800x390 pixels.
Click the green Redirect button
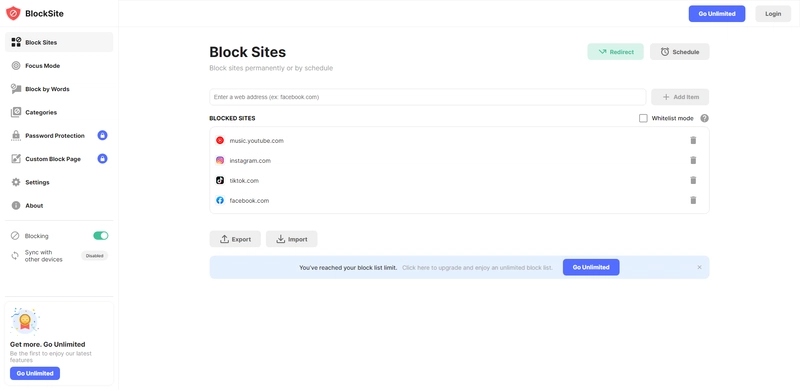pyautogui.click(x=615, y=52)
